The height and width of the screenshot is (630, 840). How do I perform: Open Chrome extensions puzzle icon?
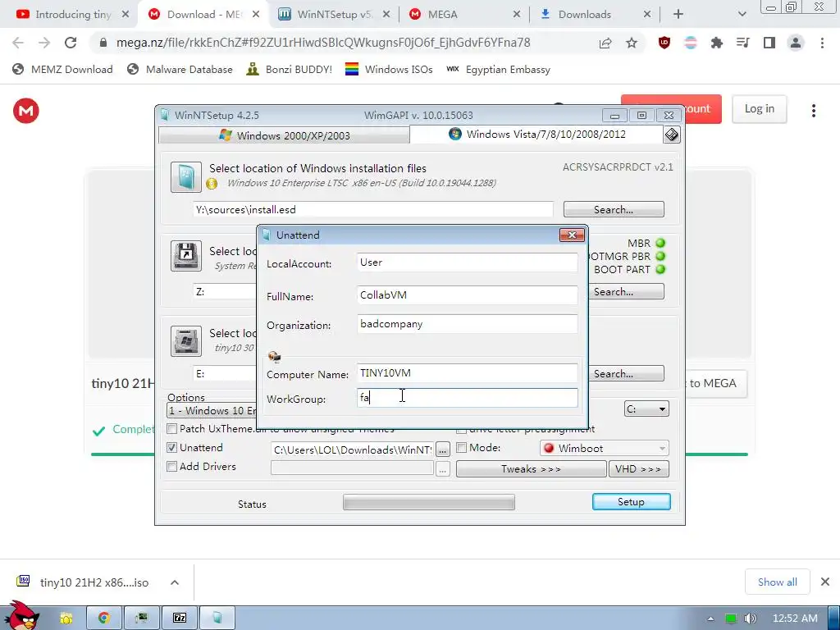(716, 43)
